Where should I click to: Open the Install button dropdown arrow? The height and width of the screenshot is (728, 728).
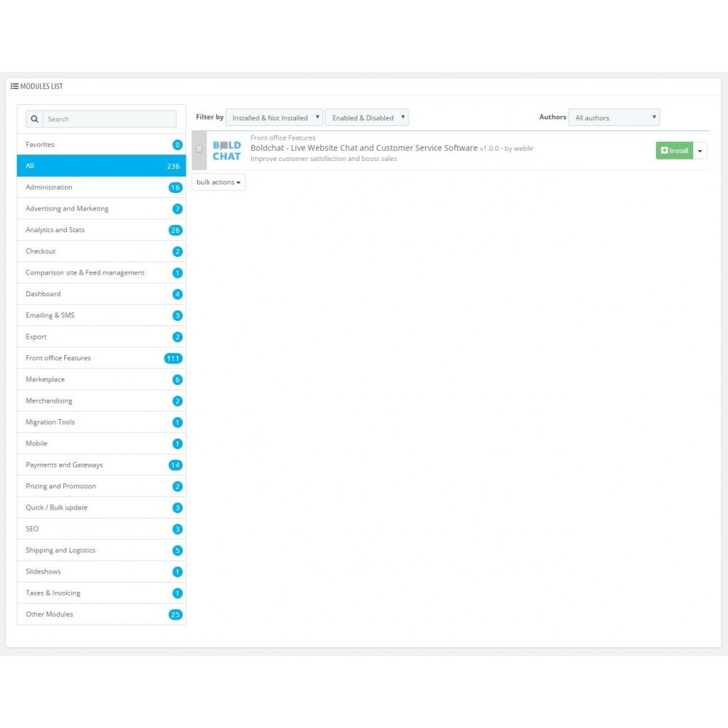[700, 151]
